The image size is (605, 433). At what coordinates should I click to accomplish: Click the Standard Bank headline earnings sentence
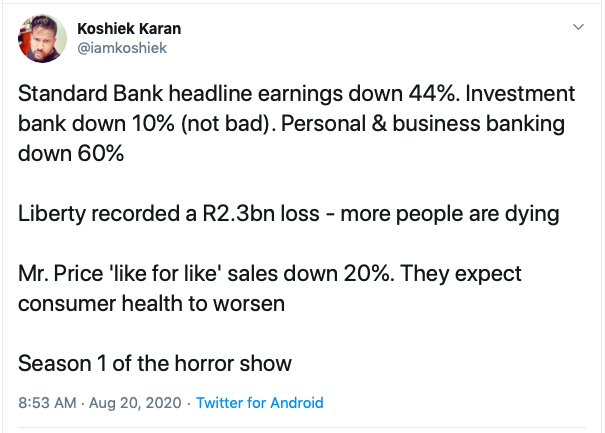tap(239, 94)
